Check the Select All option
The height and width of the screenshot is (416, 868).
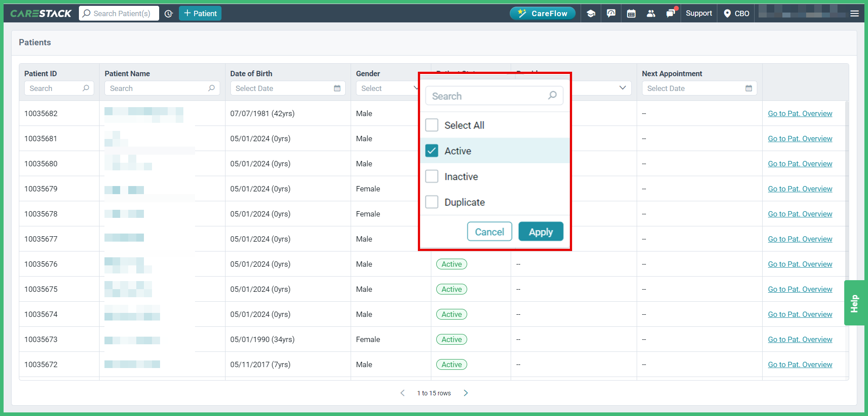tap(431, 125)
